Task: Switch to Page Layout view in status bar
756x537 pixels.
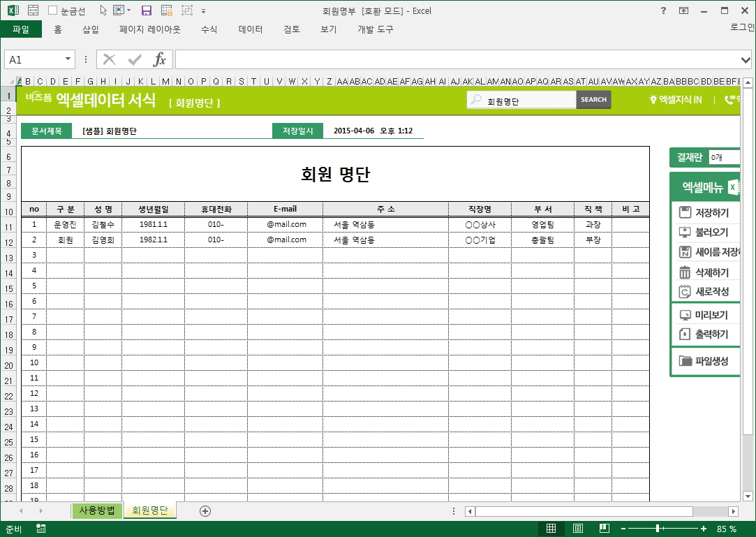Action: (577, 529)
